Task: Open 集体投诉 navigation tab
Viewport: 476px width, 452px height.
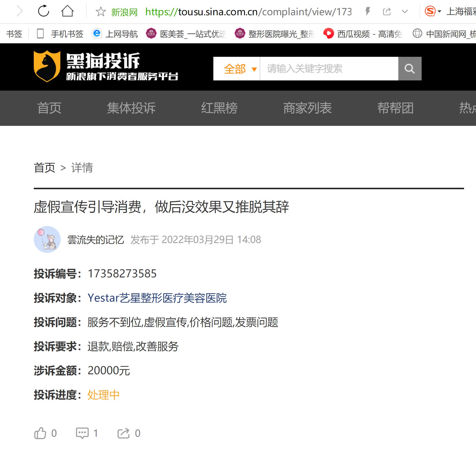Action: 131,108
